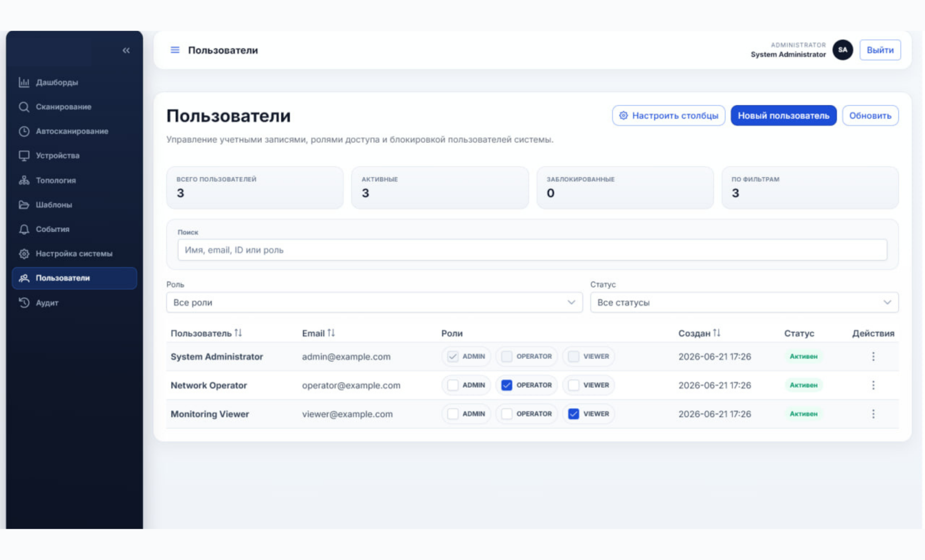925x560 pixels.
Task: Click the Monitoring Viewer name cell
Action: [210, 414]
